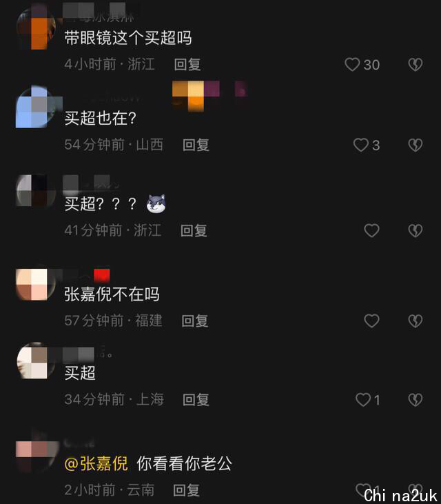Dislike the 带眼镜这个买超吗 comment
This screenshot has width=441, height=504.
click(415, 64)
